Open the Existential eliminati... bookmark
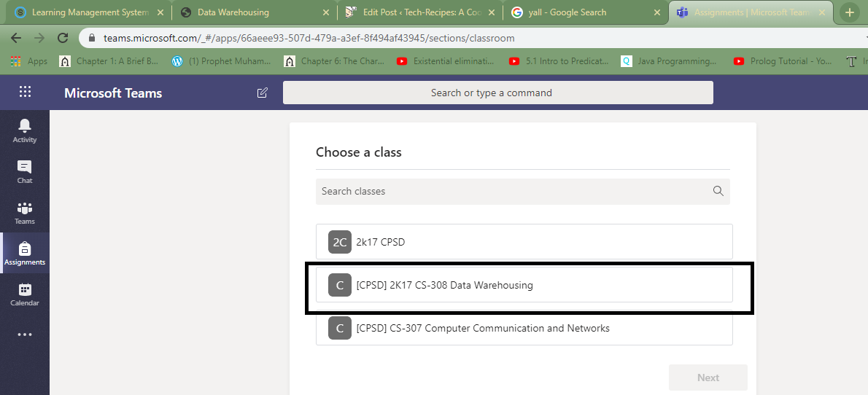Screen dimensions: 868x395 [446, 61]
